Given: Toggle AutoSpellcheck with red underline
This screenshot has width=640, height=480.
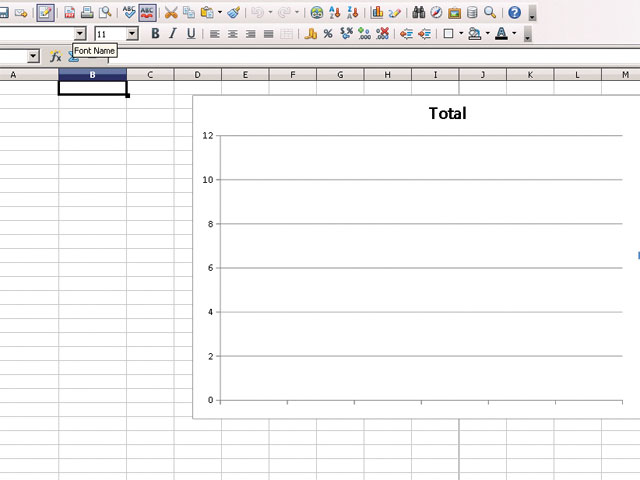Looking at the screenshot, I should [147, 13].
